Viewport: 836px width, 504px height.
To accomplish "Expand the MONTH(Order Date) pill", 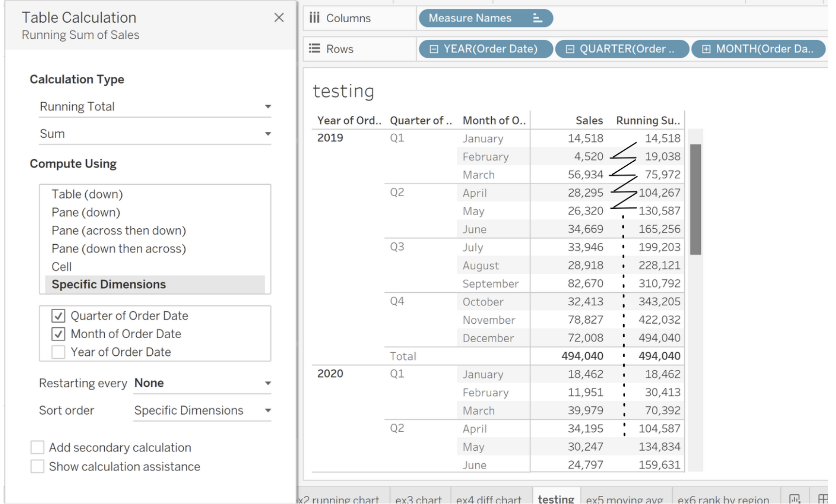I will click(706, 49).
